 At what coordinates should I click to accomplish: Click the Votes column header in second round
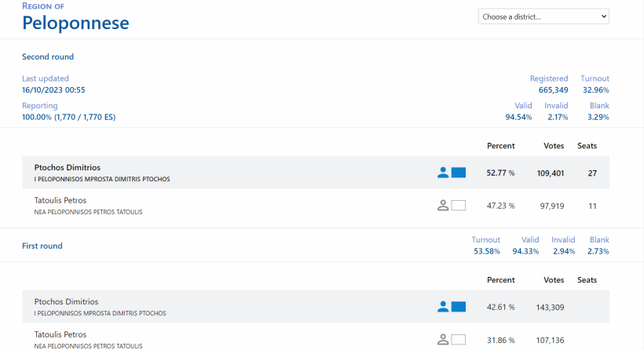pos(554,146)
